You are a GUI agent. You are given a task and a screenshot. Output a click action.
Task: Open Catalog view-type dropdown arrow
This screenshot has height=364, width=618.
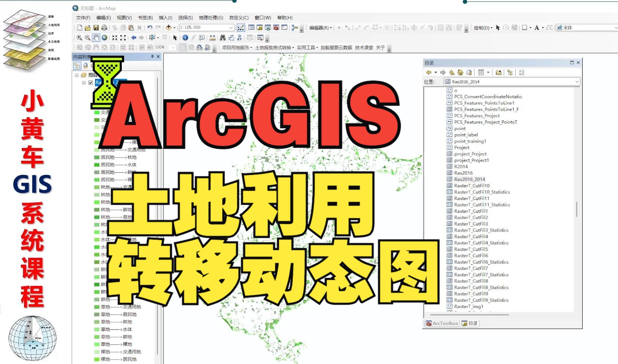488,72
